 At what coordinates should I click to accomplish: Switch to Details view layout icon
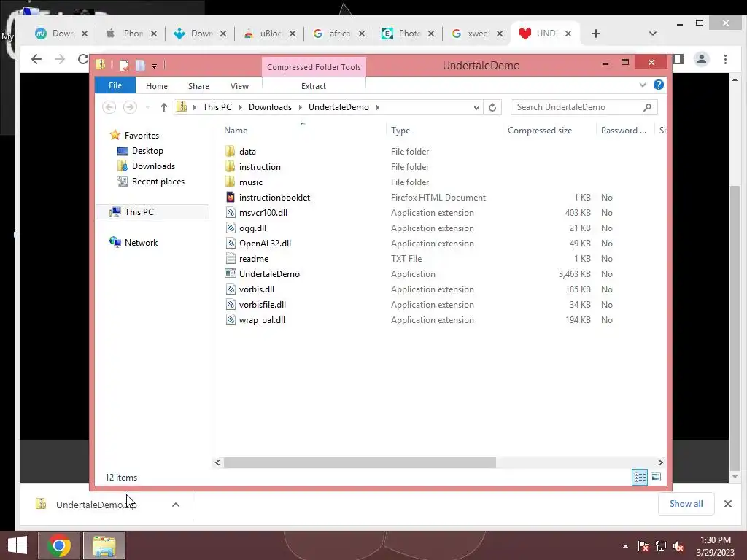click(x=640, y=477)
